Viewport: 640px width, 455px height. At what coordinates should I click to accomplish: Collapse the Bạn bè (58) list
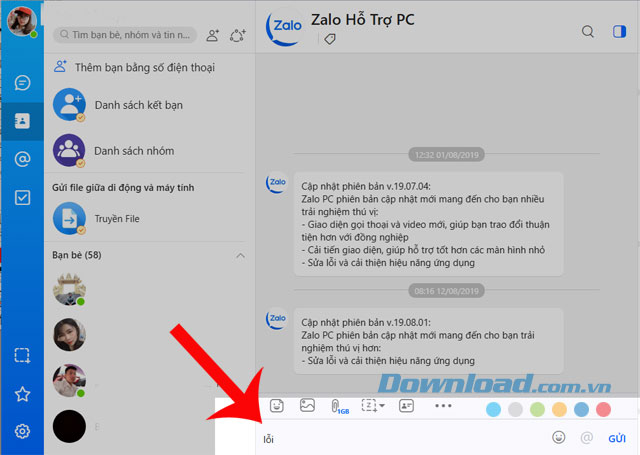(x=241, y=255)
